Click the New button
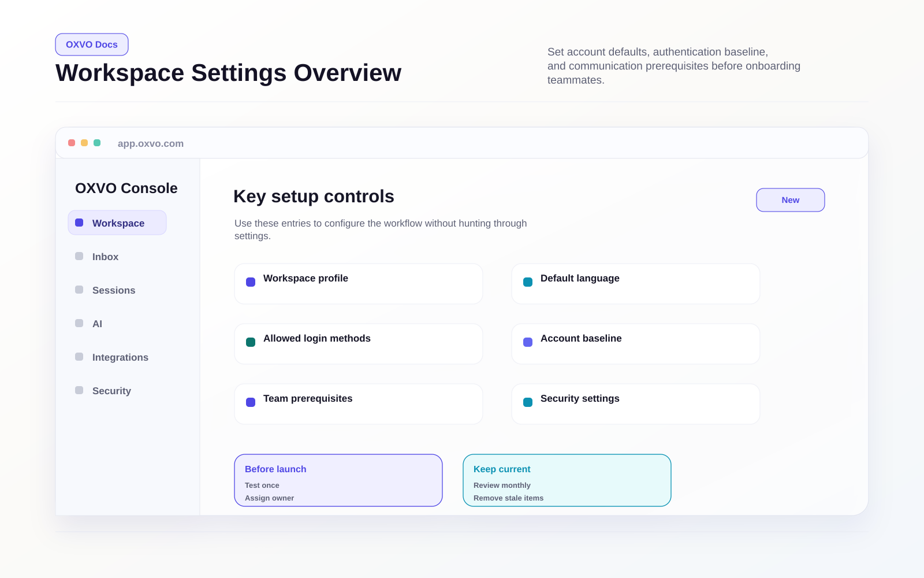The width and height of the screenshot is (924, 578). coord(791,200)
